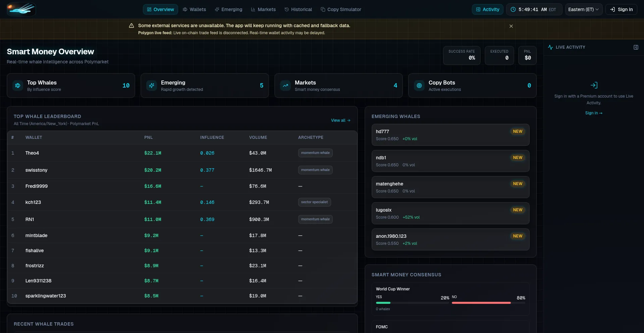Image resolution: width=644 pixels, height=333 pixels.
Task: Select the Len9311238 wallet row
Action: [x=182, y=281]
